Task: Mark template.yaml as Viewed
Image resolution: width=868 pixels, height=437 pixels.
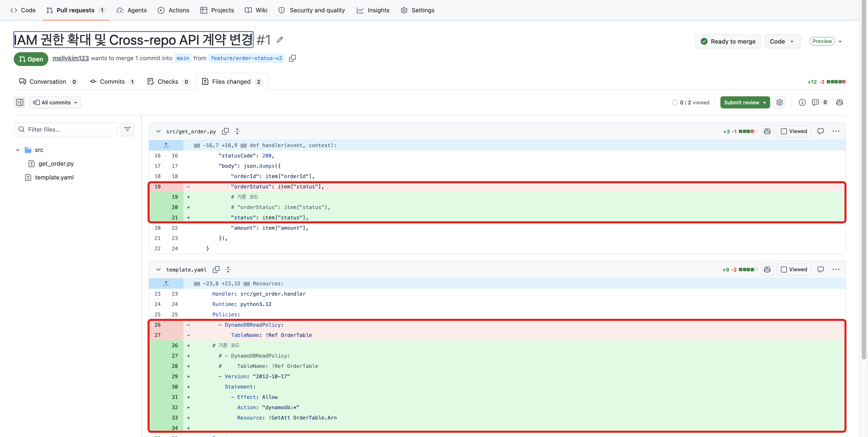Action: [794, 269]
